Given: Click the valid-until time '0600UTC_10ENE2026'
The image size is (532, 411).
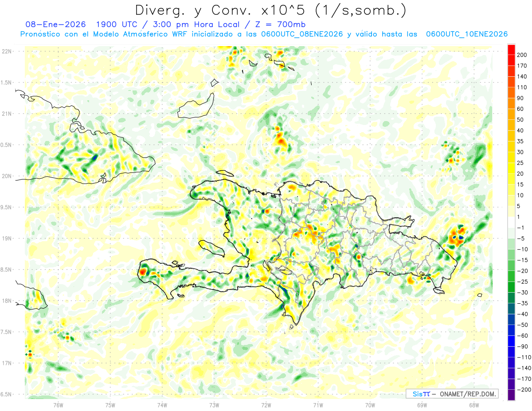Looking at the screenshot, I should coord(467,34).
